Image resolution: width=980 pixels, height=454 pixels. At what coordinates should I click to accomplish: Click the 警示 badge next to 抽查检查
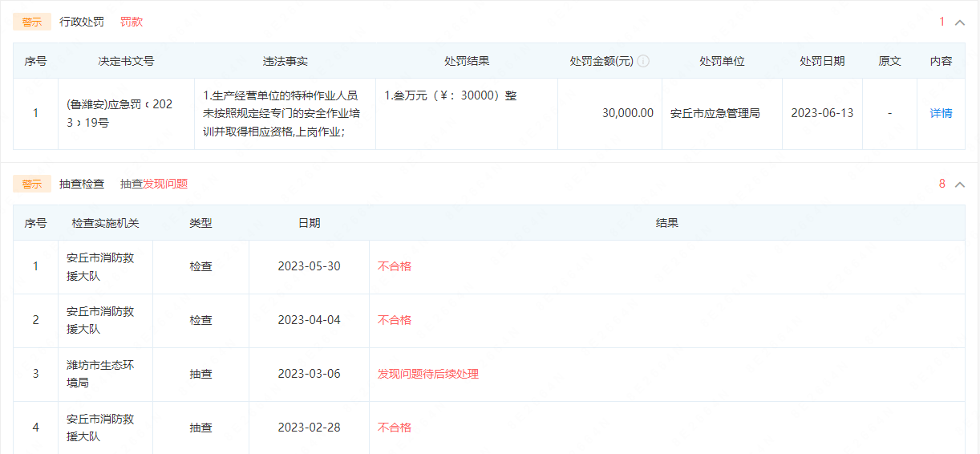coord(32,184)
